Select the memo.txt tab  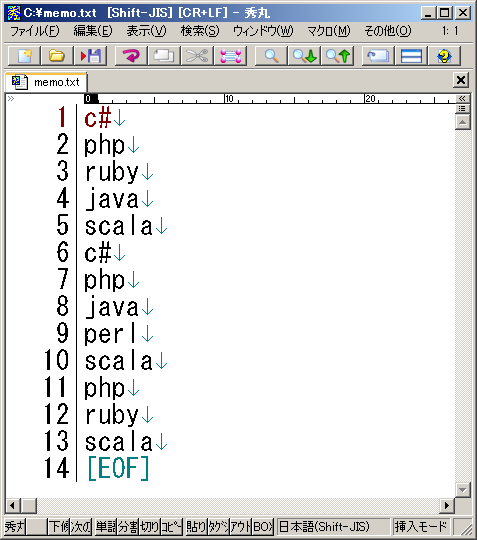click(x=46, y=82)
